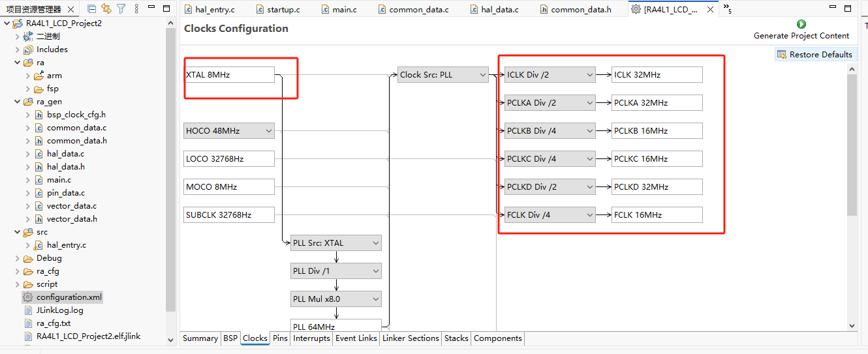Open the hal_entry.c editor tab
Screen dimensions: 868x354
pos(214,10)
